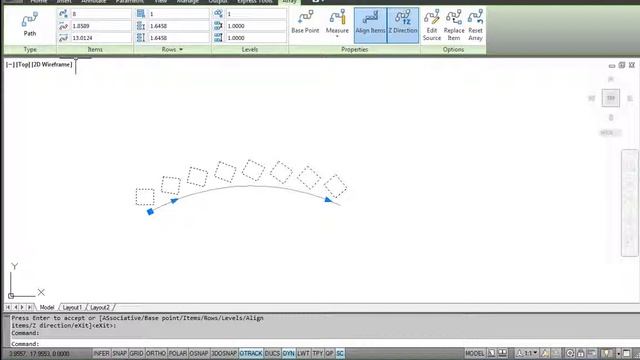Viewport: 640px width, 360px height.
Task: Click the item count field showing 8
Action: click(x=101, y=14)
